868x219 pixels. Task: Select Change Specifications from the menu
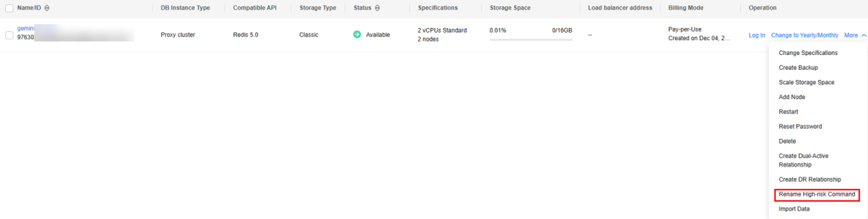click(x=808, y=53)
